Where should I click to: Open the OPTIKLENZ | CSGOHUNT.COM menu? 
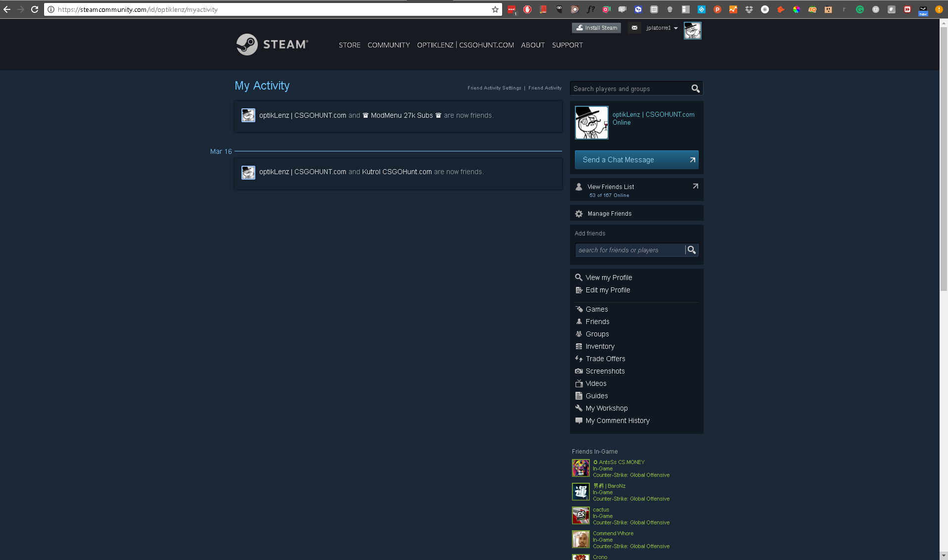coord(466,45)
